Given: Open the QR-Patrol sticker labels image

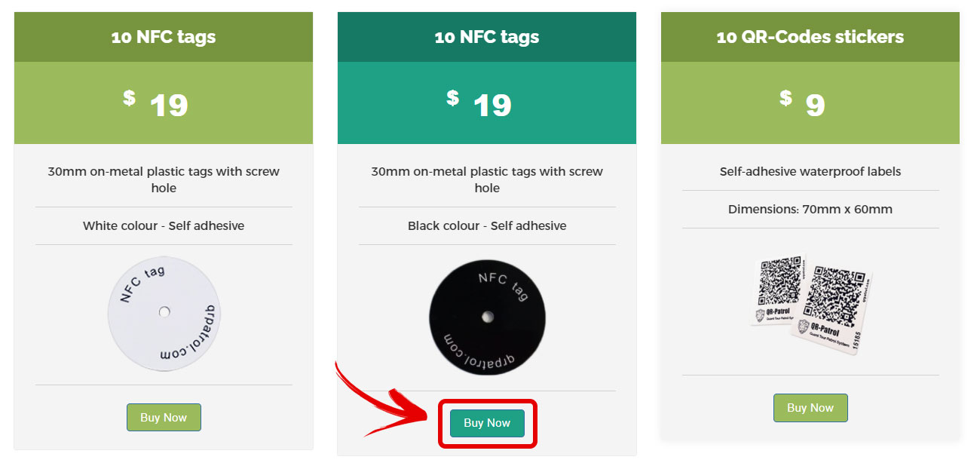Looking at the screenshot, I should [x=811, y=303].
